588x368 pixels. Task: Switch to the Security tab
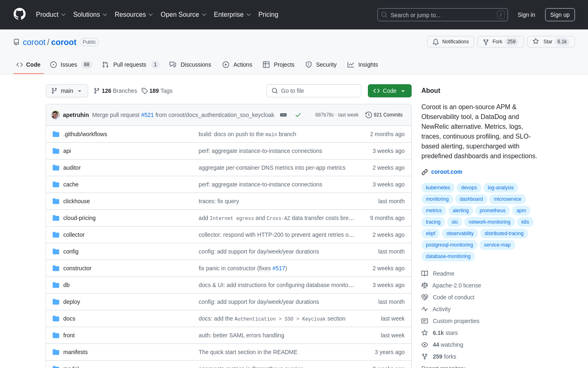click(x=321, y=65)
